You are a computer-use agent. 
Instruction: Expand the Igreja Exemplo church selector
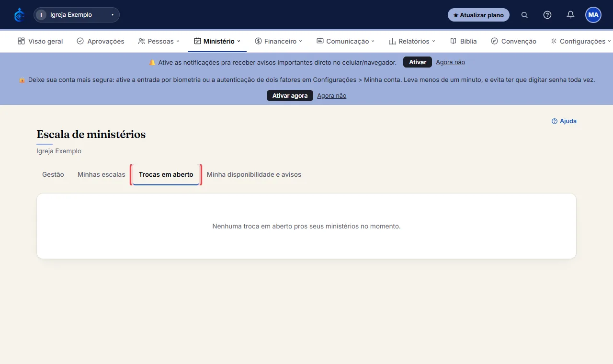77,15
